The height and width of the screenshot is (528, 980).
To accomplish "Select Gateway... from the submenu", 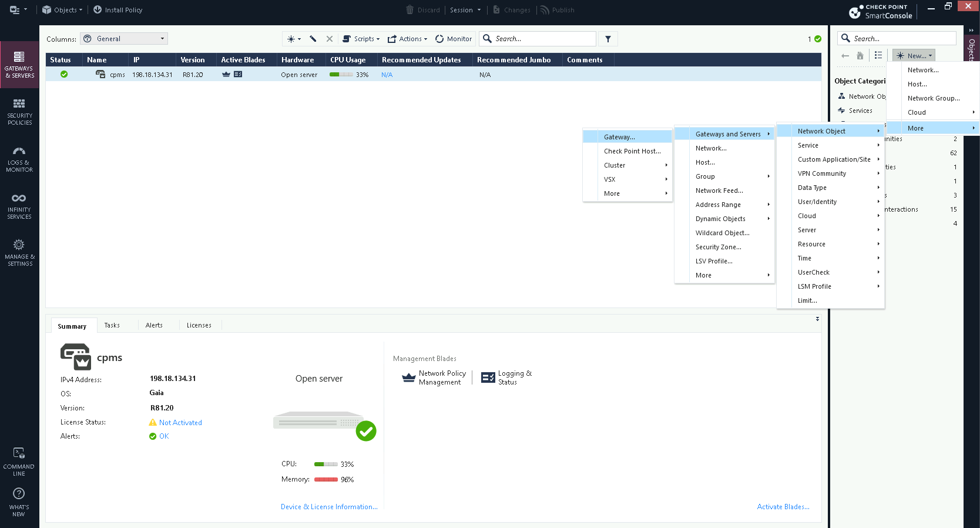I will 619,137.
